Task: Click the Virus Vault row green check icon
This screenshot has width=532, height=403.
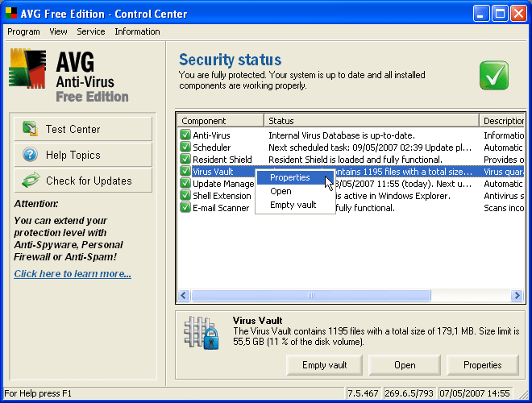Action: 185,172
